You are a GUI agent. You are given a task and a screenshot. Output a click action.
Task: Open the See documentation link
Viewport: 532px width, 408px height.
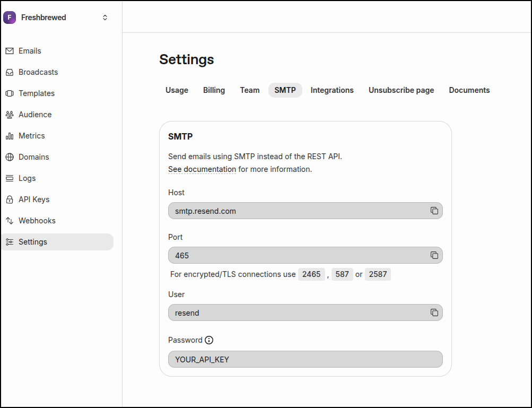coord(202,169)
